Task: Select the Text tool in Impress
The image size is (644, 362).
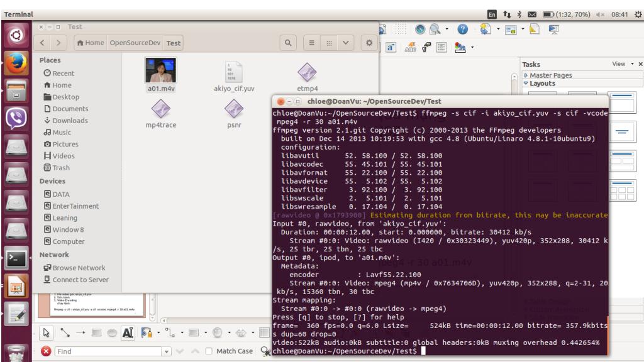Action: click(128, 332)
